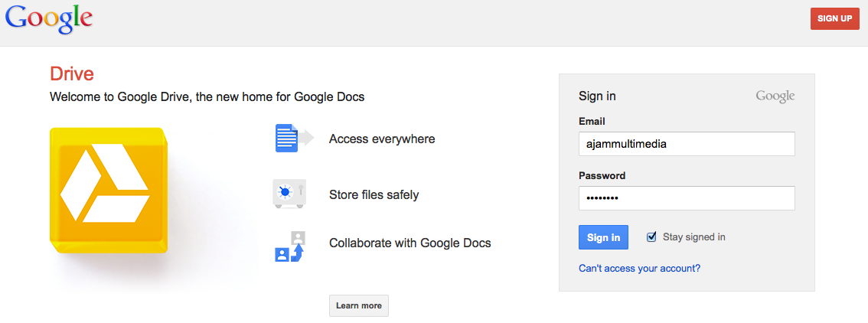The height and width of the screenshot is (323, 868).
Task: Toggle the Stay signed in checkbox
Action: 651,237
